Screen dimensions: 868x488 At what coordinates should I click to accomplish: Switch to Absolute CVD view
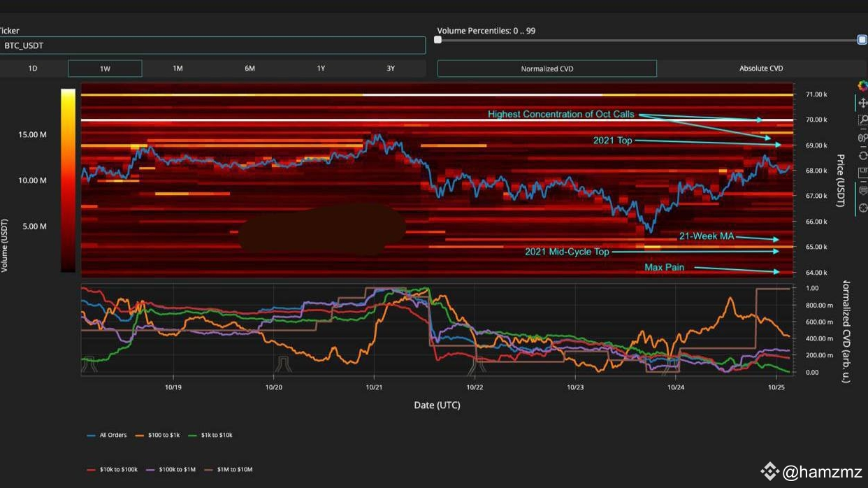(x=761, y=69)
